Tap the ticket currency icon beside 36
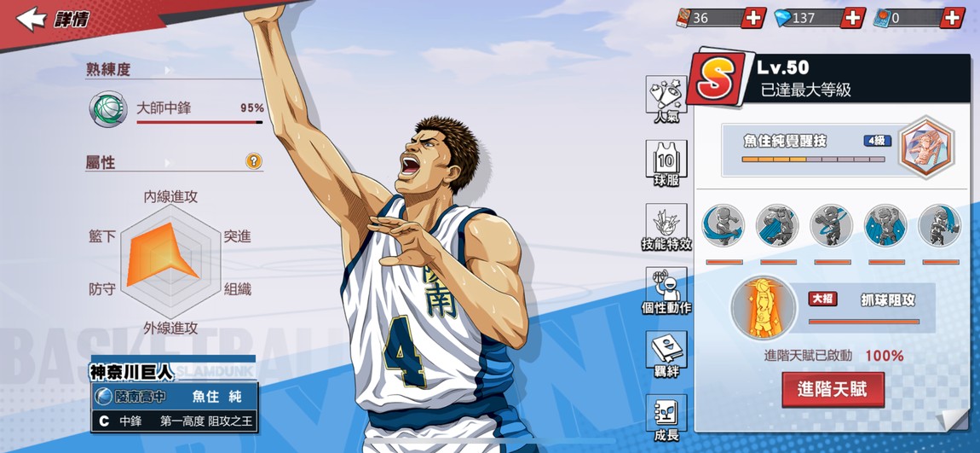The image size is (980, 453). point(683,18)
